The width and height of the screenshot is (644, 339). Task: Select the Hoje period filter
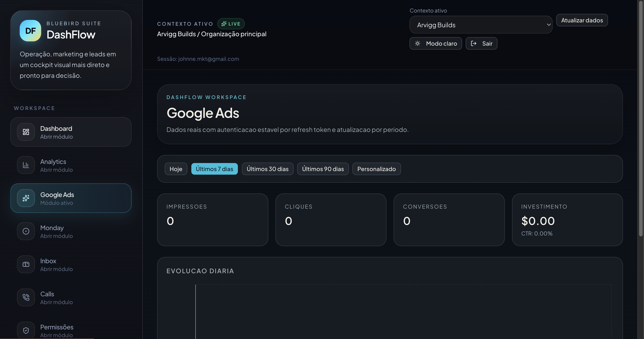tap(176, 169)
